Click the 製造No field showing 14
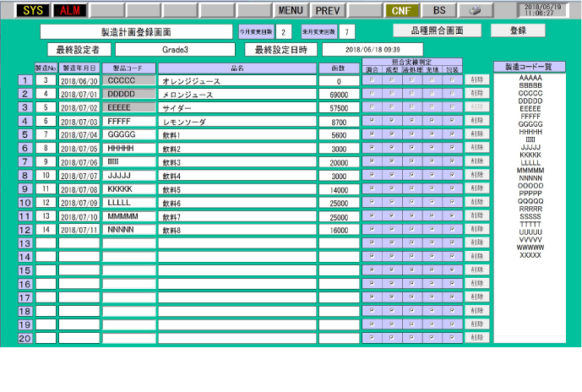 [x=46, y=230]
